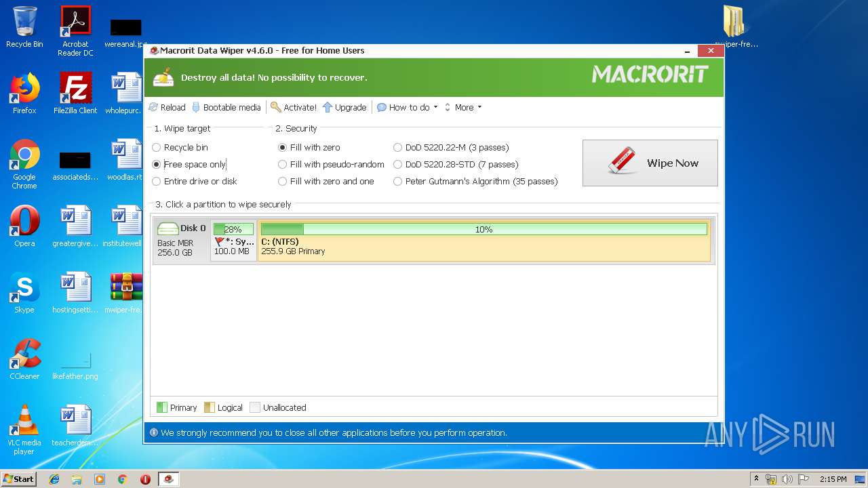Click the Primary legend color swatch
This screenshot has height=488, width=868.
pos(161,407)
